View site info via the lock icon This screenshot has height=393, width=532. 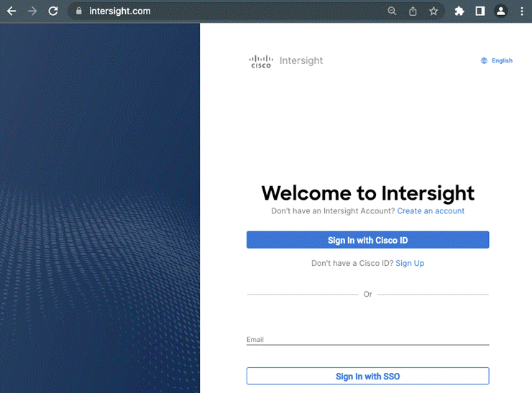(x=78, y=11)
